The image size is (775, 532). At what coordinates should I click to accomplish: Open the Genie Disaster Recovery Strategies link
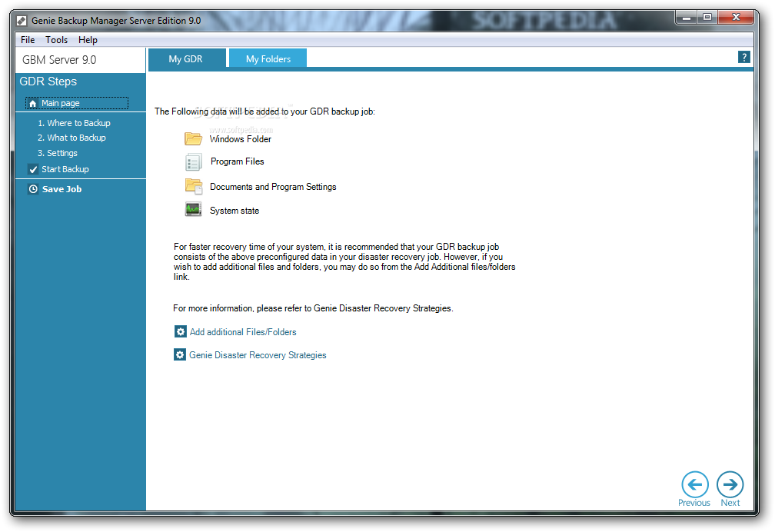(258, 355)
